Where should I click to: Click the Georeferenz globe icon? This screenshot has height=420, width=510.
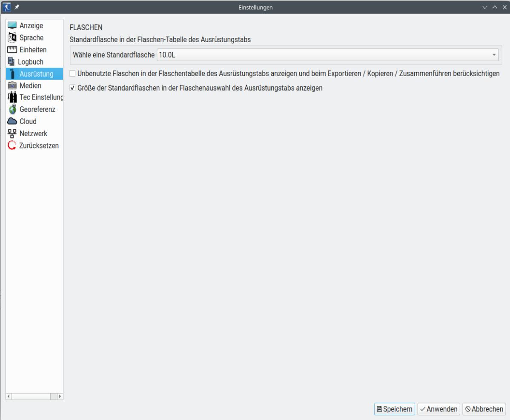point(12,109)
